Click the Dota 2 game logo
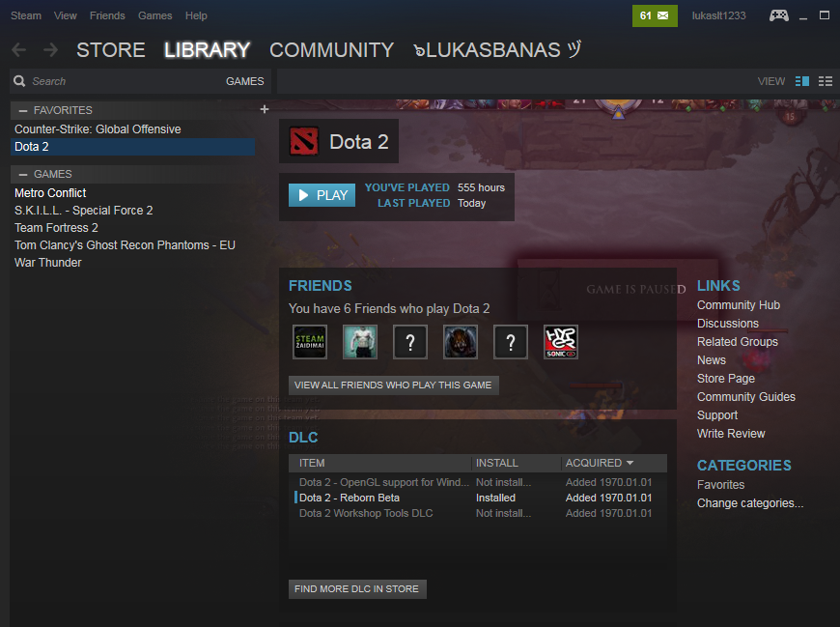Screen dimensions: 840x627 point(304,141)
